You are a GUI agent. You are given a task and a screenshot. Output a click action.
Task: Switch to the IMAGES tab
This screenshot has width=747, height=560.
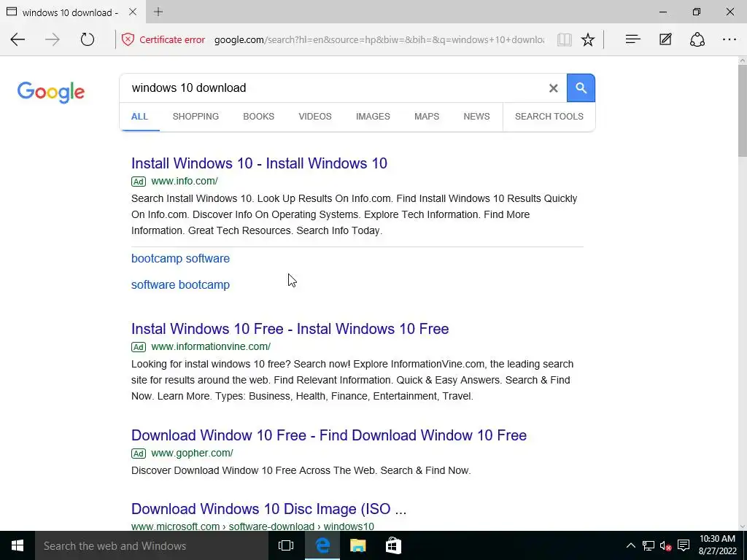click(373, 117)
